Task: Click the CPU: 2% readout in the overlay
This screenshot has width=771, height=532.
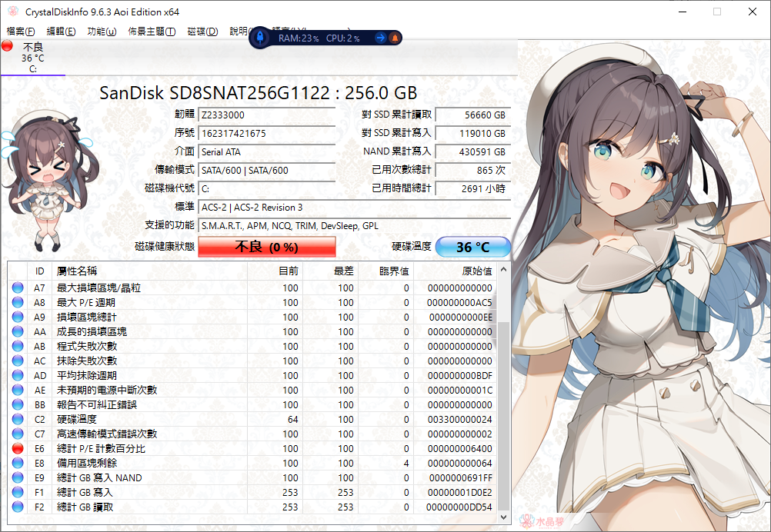Action: tap(342, 38)
